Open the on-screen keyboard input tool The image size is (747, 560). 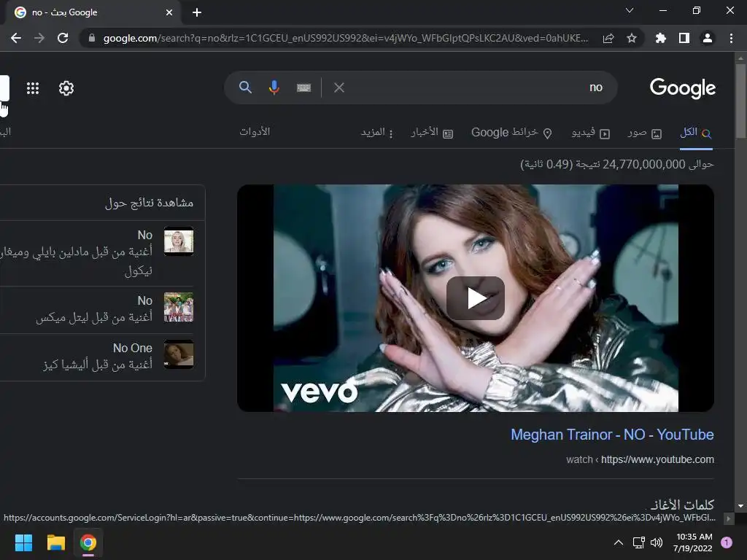(x=303, y=87)
